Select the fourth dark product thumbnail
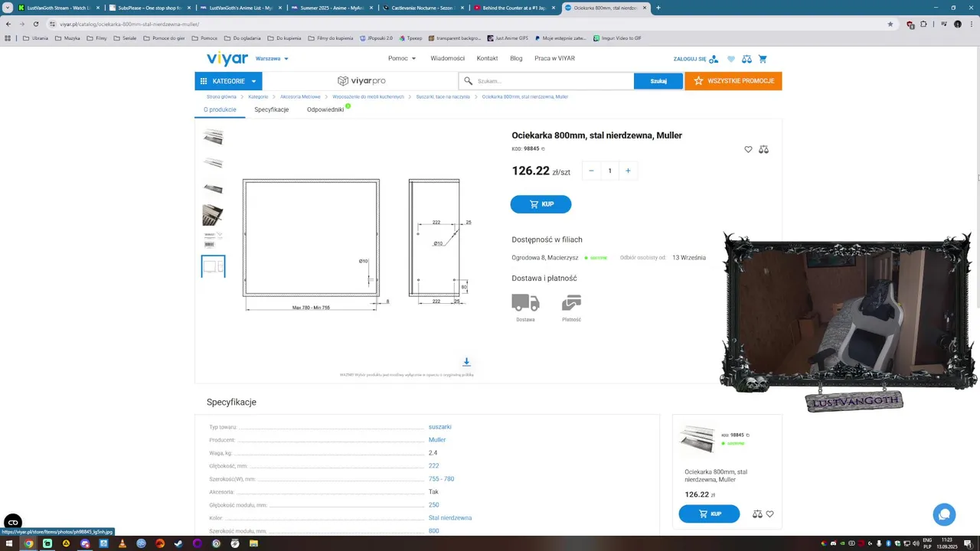The image size is (980, 551). tap(213, 215)
